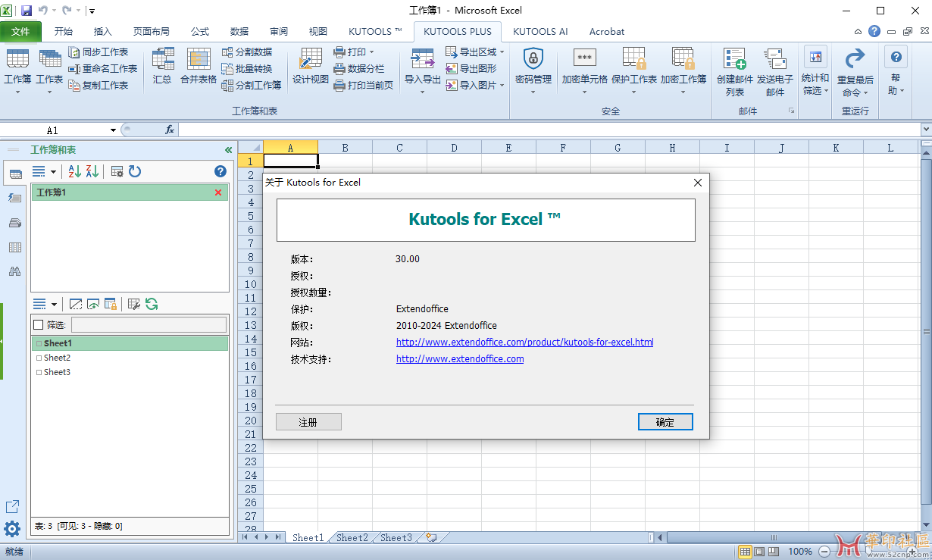Click inside the 筛选 filter text field
The height and width of the screenshot is (560, 932).
149,325
